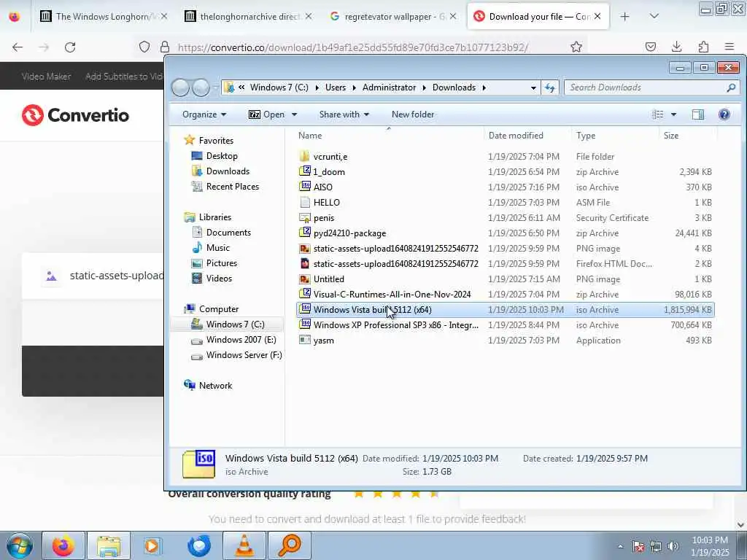This screenshot has height=560, width=747.
Task: Click the change view icon
Action: click(x=658, y=114)
